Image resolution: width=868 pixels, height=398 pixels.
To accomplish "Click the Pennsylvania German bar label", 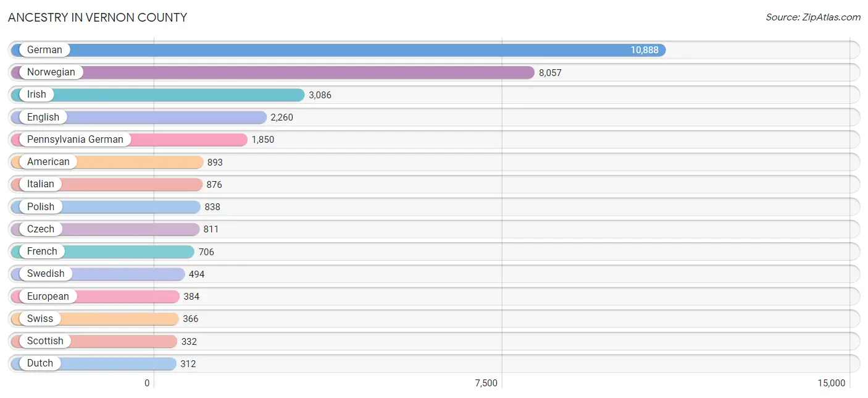I will (x=75, y=140).
